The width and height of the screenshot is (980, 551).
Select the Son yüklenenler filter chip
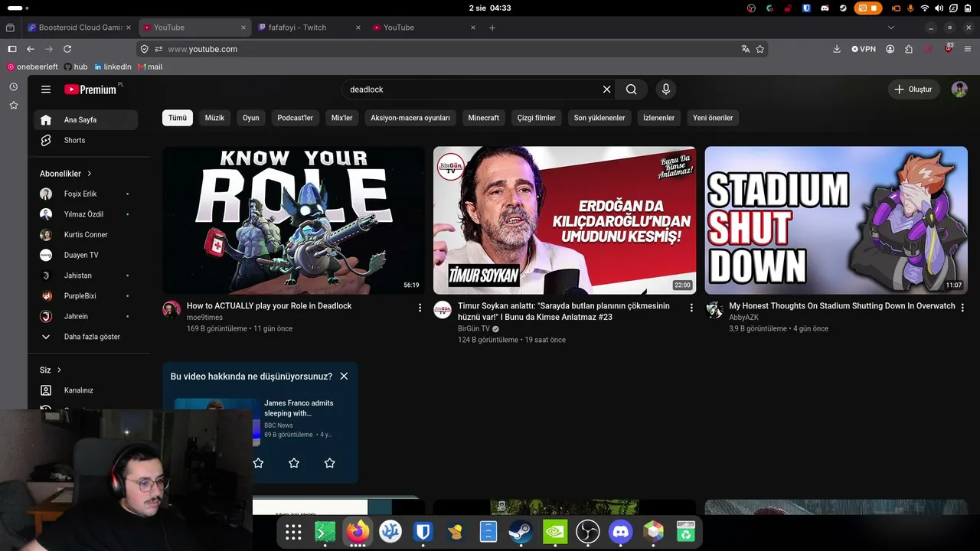click(x=599, y=118)
